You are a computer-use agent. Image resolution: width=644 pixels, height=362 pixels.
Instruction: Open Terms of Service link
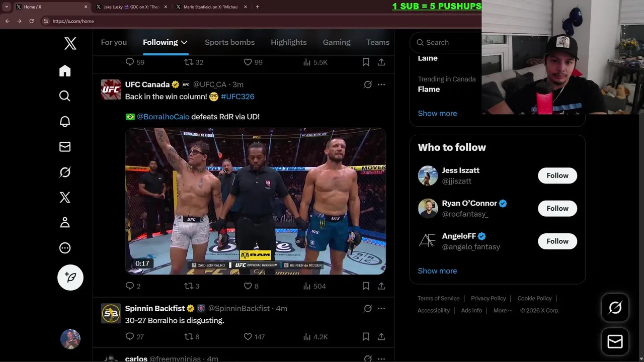tap(439, 298)
